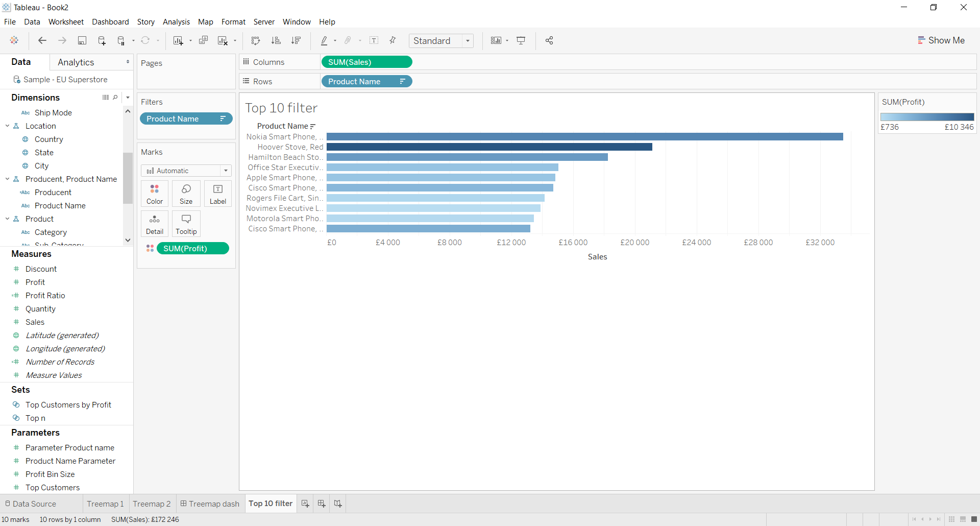
Task: Switch to the Treemap dash tab
Action: click(210, 504)
